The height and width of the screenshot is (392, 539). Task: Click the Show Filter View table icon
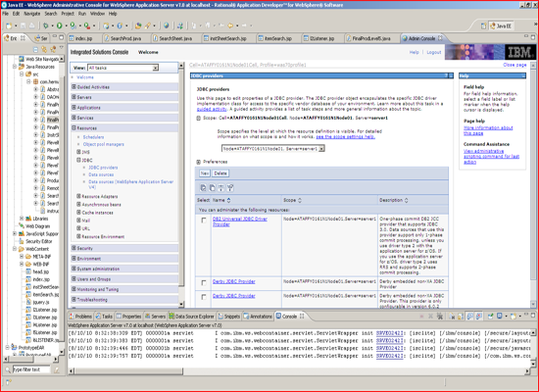221,188
